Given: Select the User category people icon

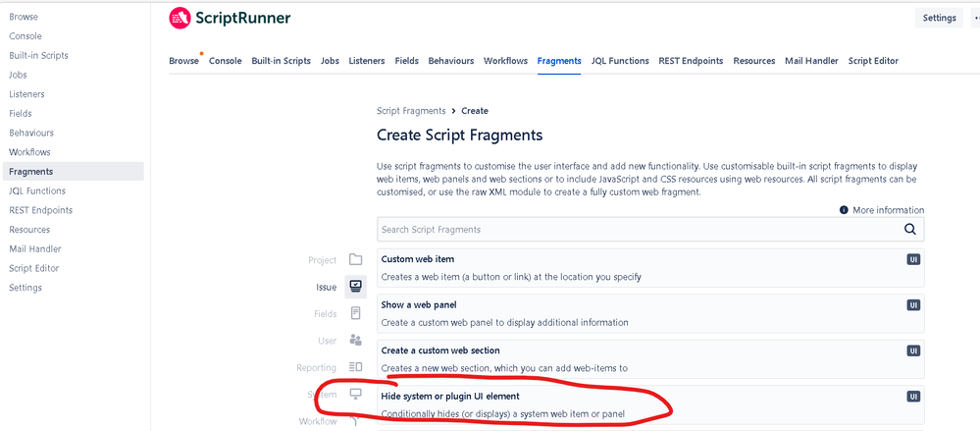Looking at the screenshot, I should 356,341.
